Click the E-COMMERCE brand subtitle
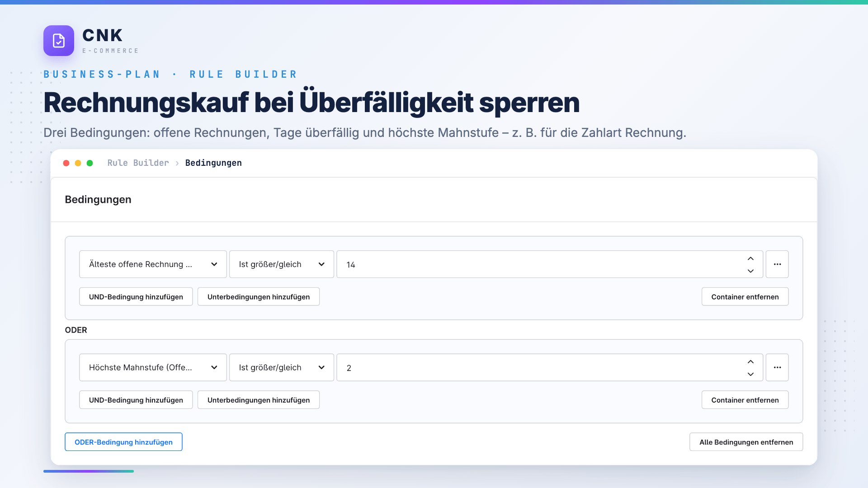This screenshot has width=868, height=488. [x=110, y=51]
